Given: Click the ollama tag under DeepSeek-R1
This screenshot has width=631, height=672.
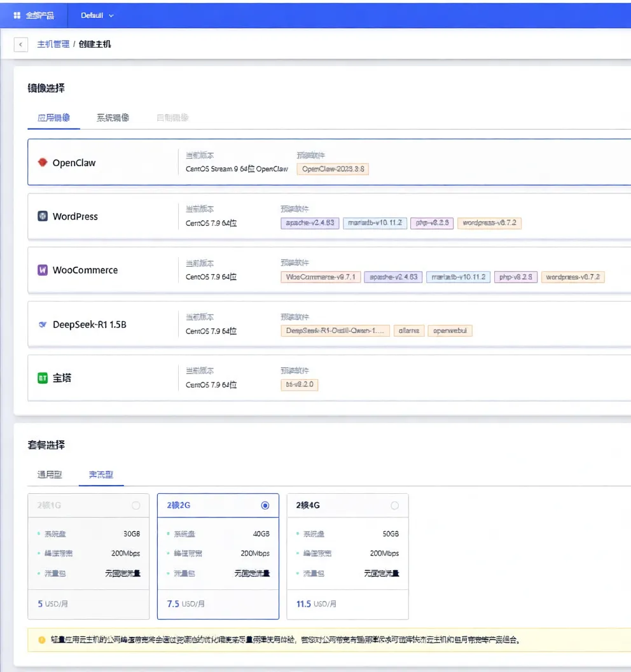Looking at the screenshot, I should pos(409,330).
